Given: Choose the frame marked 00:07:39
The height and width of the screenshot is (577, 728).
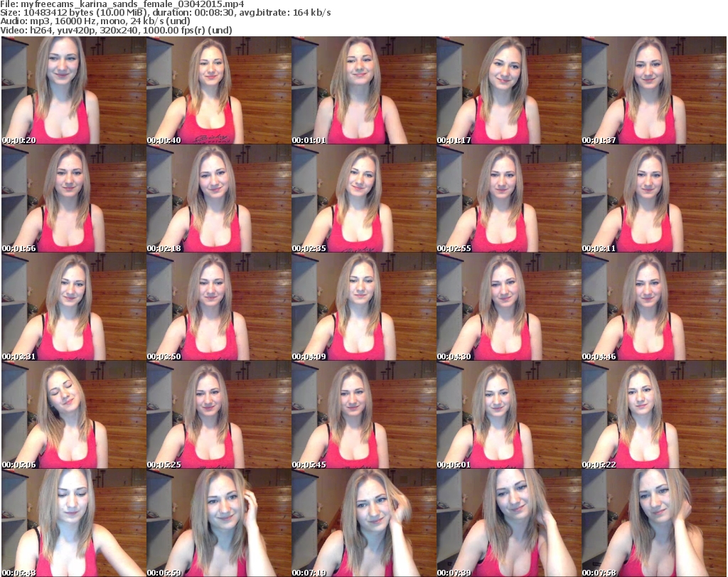Looking at the screenshot, I should (508, 523).
